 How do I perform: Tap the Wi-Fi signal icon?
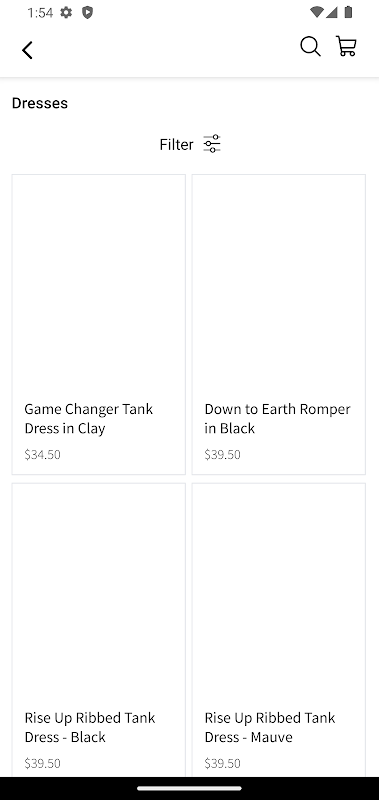(x=316, y=12)
